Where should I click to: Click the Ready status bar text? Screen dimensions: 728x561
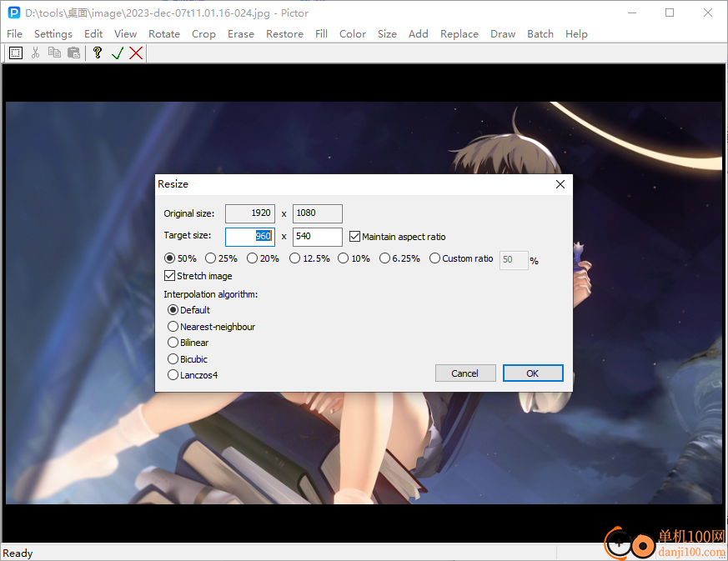18,553
